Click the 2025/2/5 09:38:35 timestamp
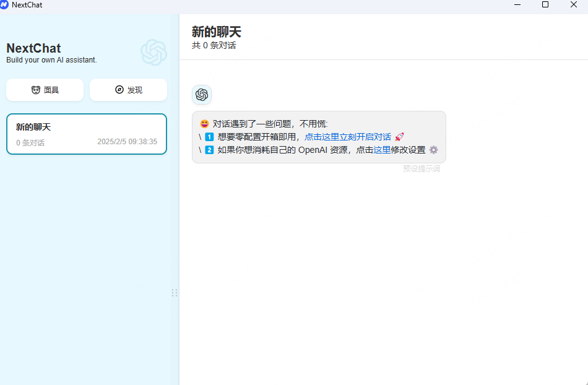 click(x=127, y=142)
